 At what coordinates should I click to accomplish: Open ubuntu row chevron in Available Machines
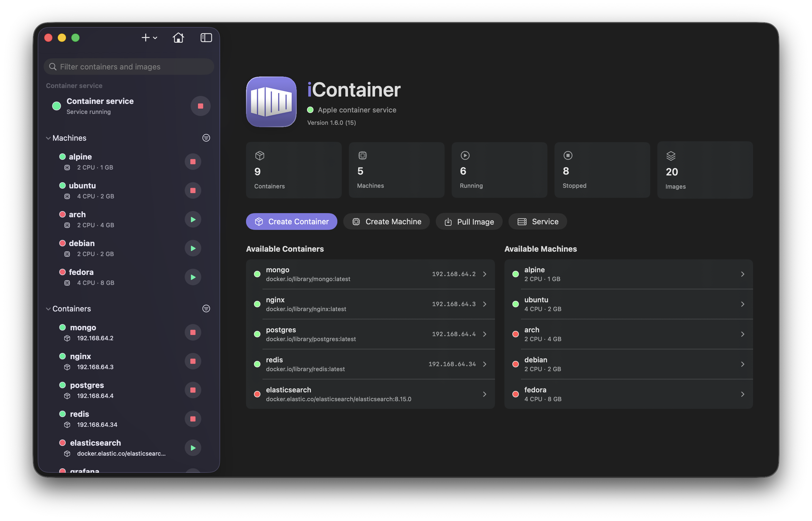click(742, 304)
